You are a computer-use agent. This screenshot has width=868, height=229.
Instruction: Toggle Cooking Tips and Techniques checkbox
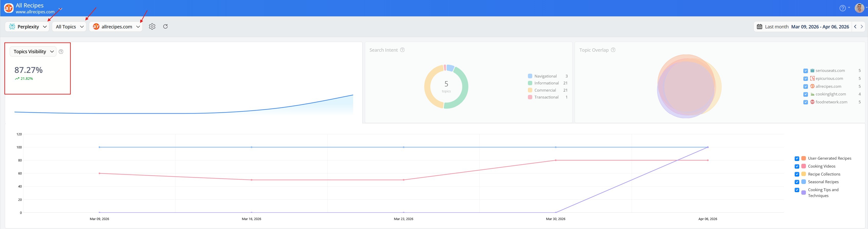coord(797,190)
